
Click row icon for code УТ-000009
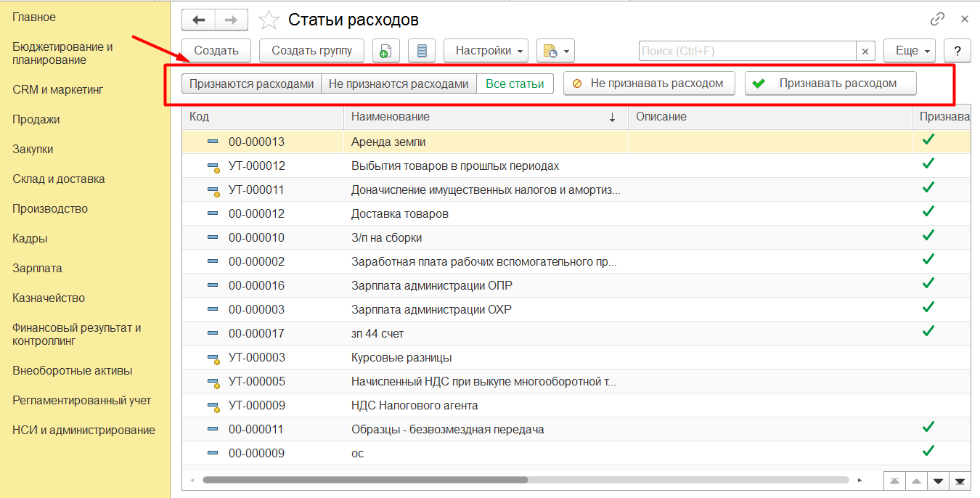[213, 406]
